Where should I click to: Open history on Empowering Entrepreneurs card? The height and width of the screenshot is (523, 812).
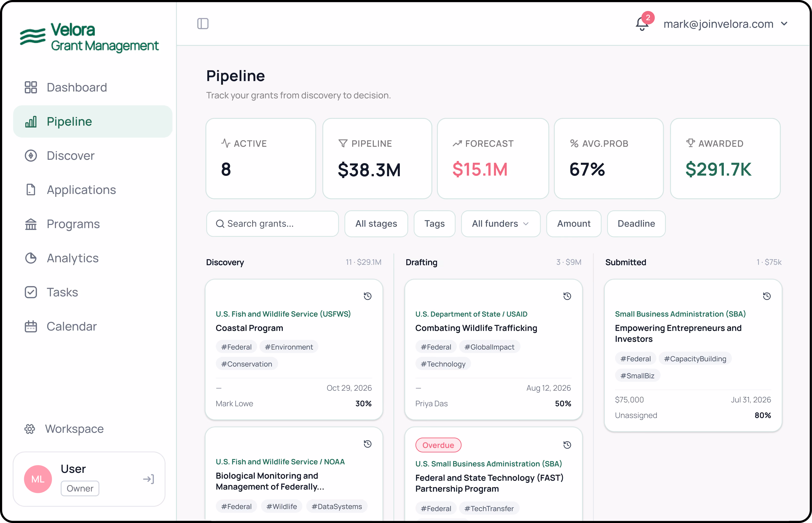(766, 296)
